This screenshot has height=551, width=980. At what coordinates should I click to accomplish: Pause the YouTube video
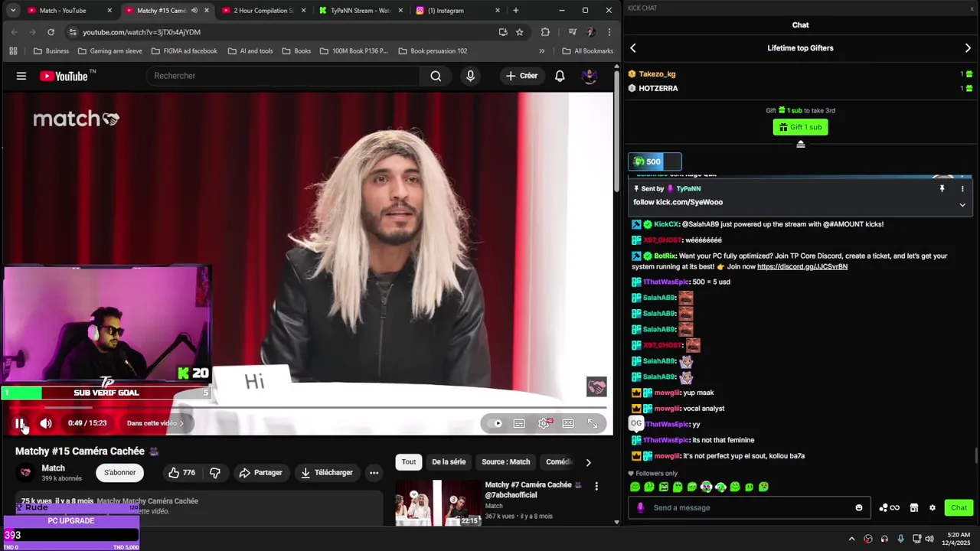21,423
